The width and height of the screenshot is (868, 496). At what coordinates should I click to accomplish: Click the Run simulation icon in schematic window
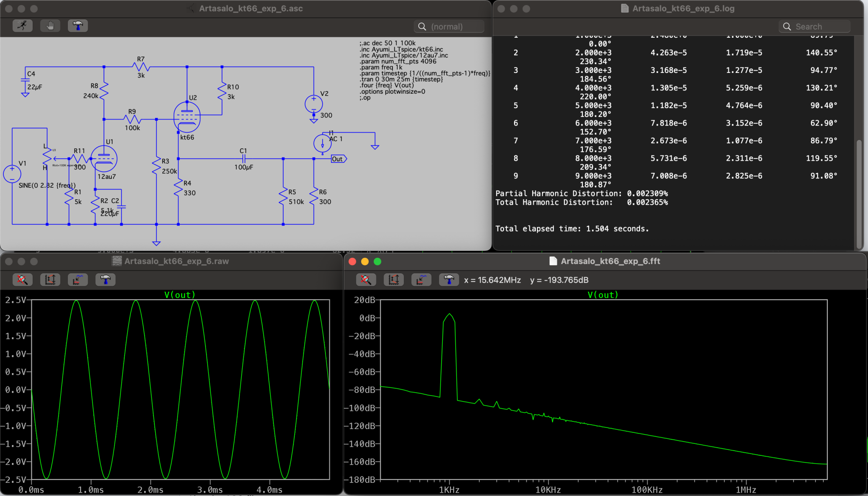click(x=22, y=26)
